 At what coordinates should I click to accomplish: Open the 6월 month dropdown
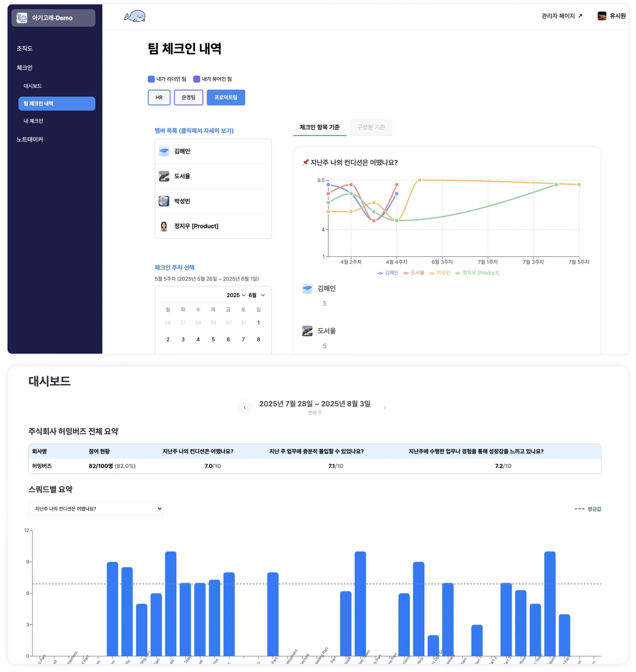(x=257, y=295)
